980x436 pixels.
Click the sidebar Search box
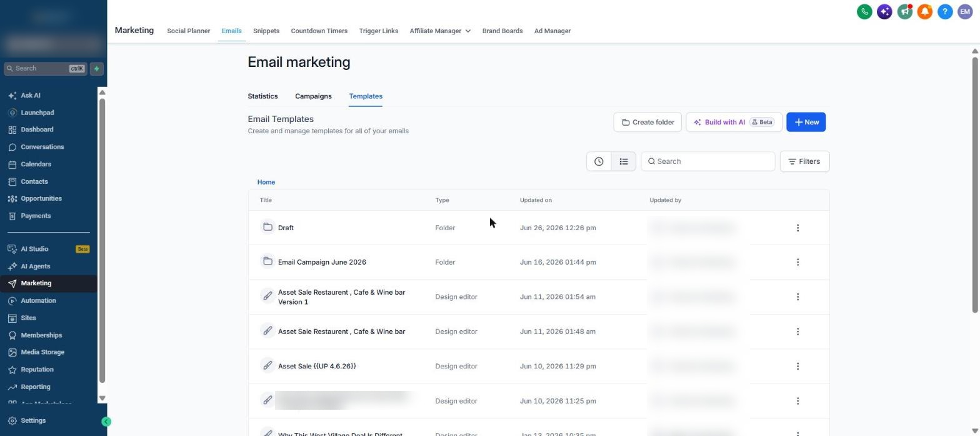[45, 69]
